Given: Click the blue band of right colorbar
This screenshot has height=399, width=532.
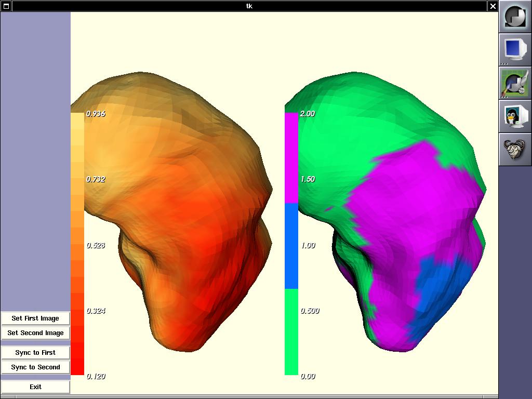Looking at the screenshot, I should (x=291, y=246).
